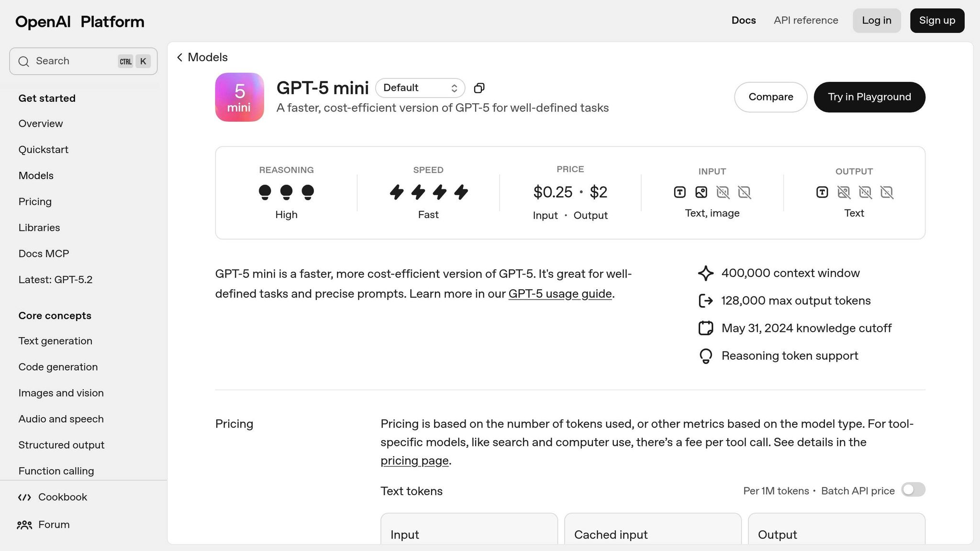This screenshot has height=551, width=980.
Task: Open the Default version dropdown
Action: (x=420, y=88)
